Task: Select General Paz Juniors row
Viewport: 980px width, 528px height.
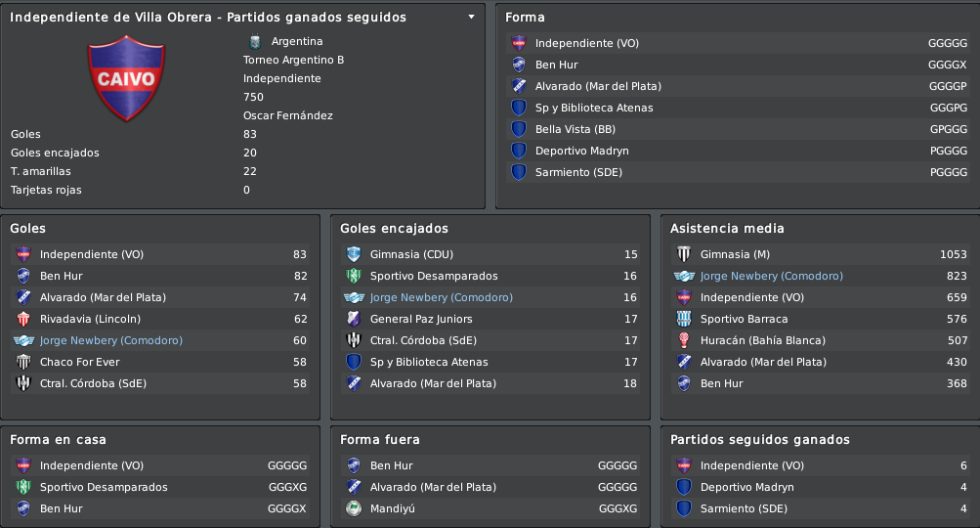Action: 490,319
